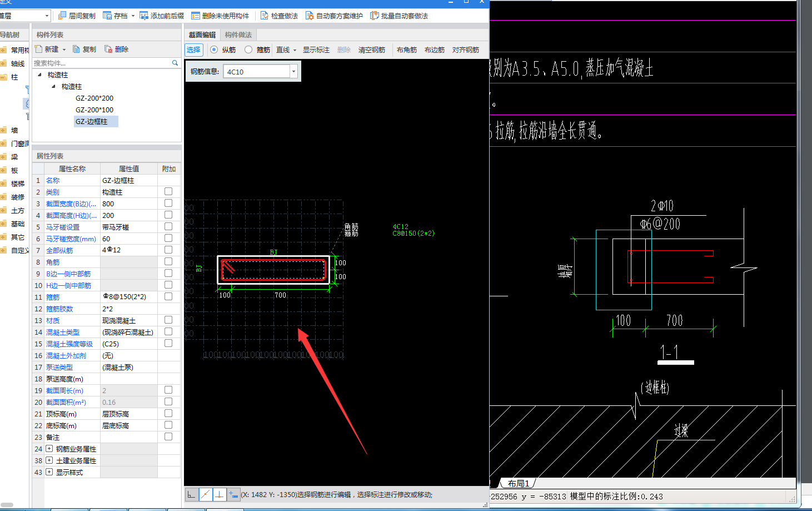The image size is (812, 511).
Task: Open the 梁 folder in navigation tree
Action: tap(3, 157)
